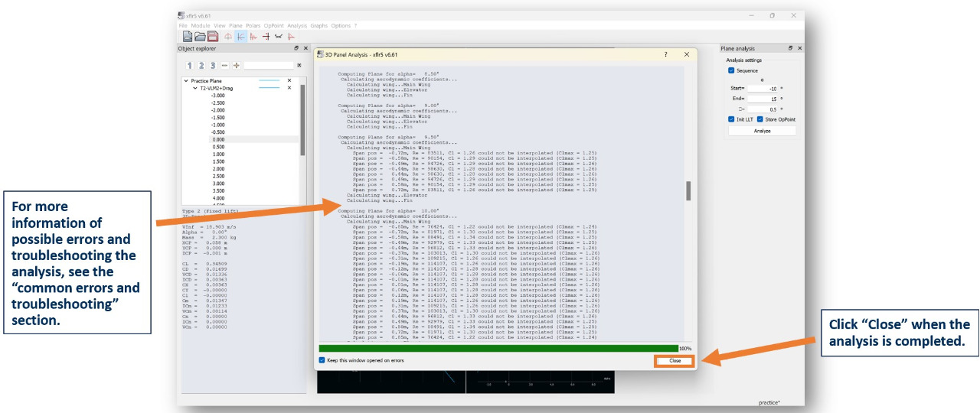980x413 pixels.
Task: Click level 1 button in Object explorer
Action: 189,66
